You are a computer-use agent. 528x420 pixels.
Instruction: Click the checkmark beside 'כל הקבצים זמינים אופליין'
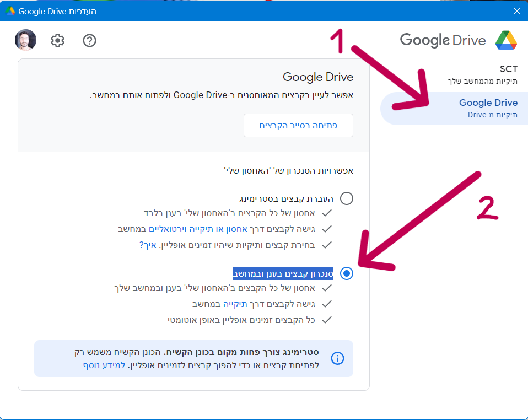point(327,320)
